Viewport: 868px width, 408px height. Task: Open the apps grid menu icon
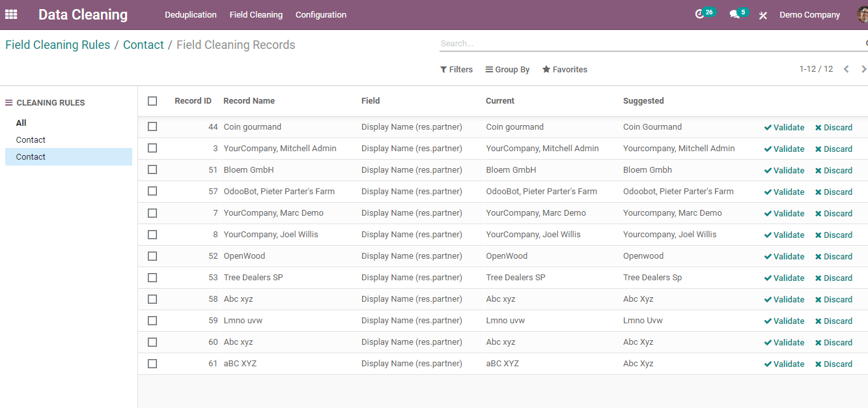11,14
